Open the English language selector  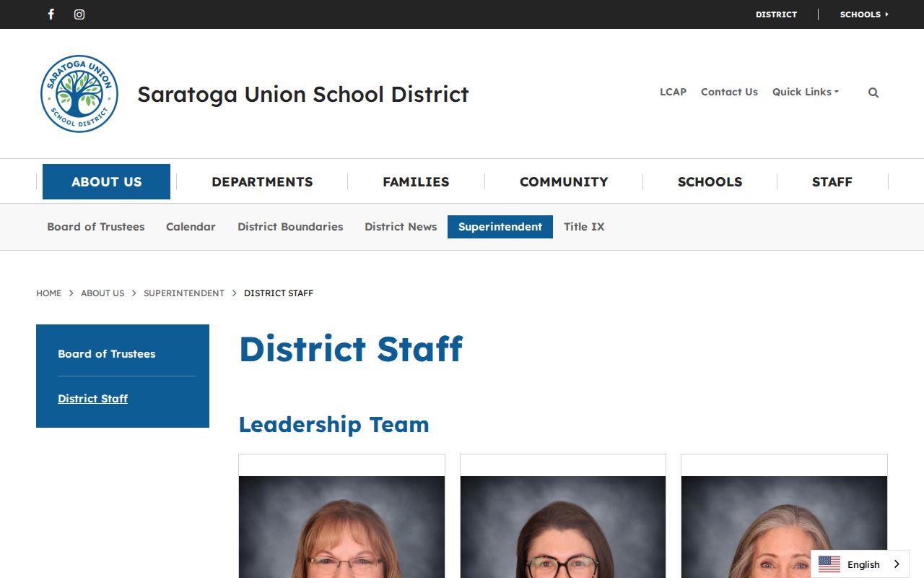tap(860, 564)
